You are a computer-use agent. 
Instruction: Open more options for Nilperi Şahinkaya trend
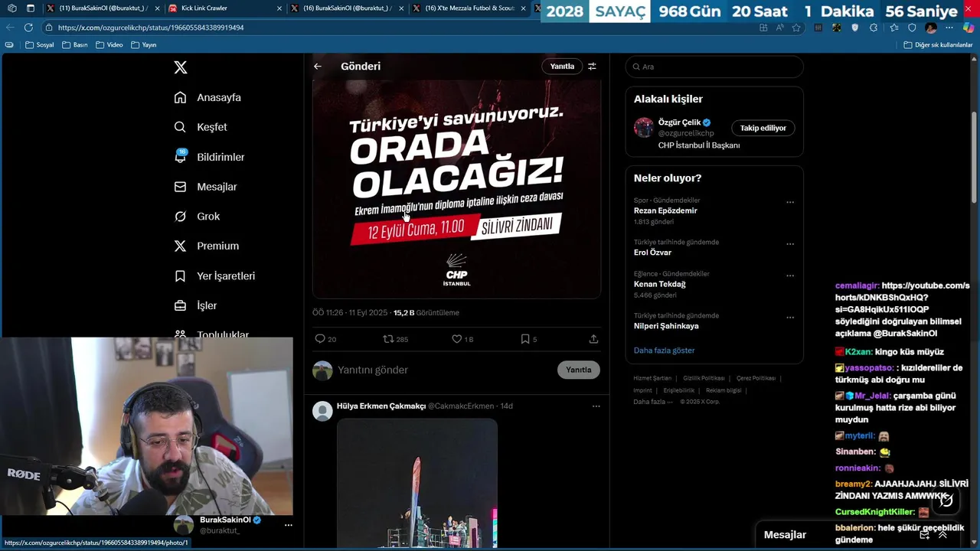pos(790,318)
